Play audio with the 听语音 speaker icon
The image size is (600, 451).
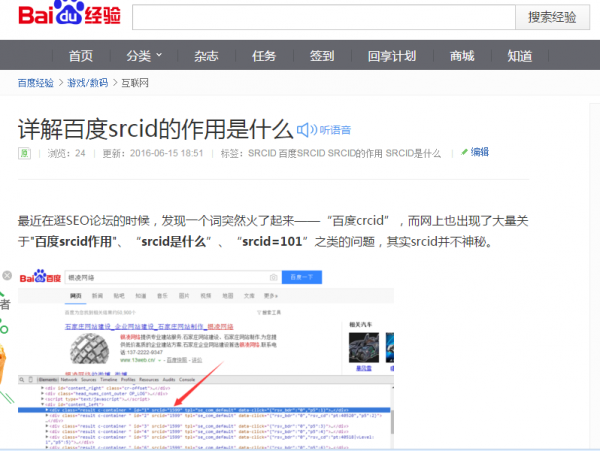coord(306,129)
